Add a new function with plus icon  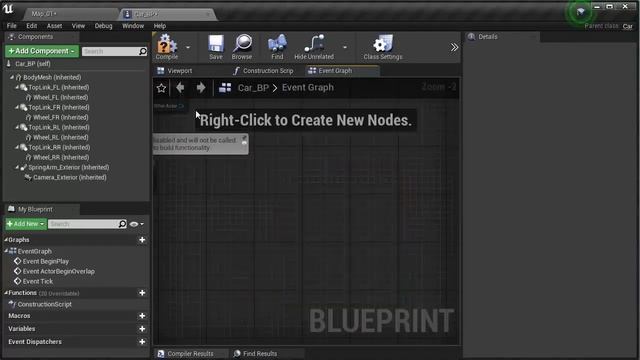click(142, 293)
